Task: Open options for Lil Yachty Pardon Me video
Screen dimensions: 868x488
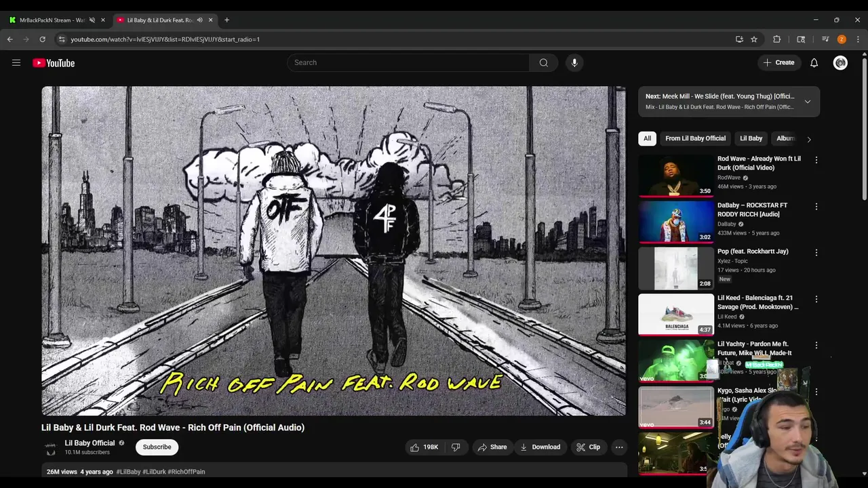Action: coord(816,346)
